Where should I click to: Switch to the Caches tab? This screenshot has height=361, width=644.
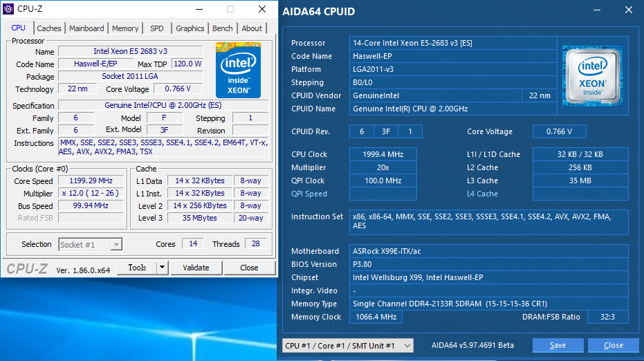pos(49,28)
